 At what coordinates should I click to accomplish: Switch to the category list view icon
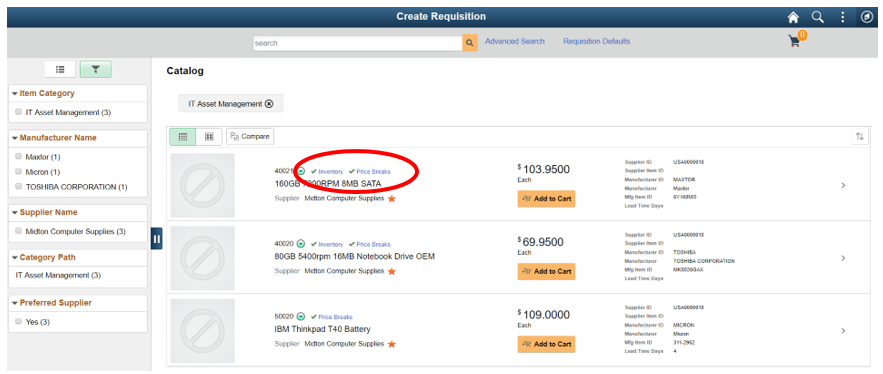[x=60, y=69]
